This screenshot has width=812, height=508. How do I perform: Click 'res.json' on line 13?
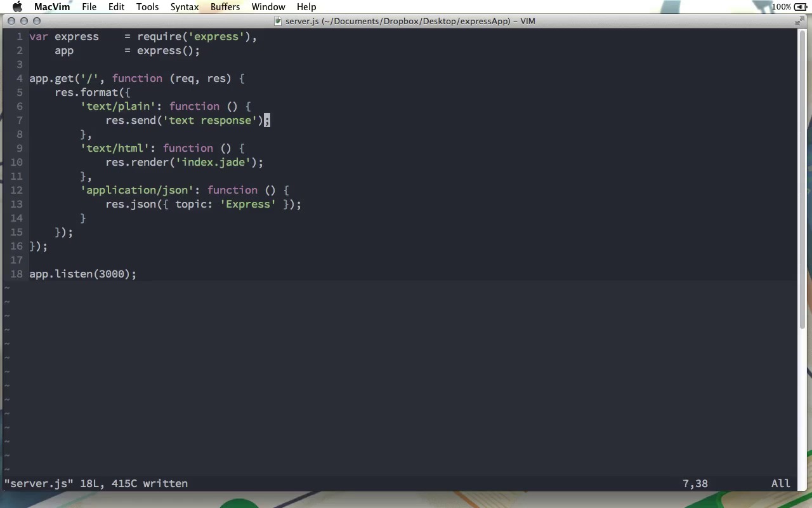click(131, 204)
